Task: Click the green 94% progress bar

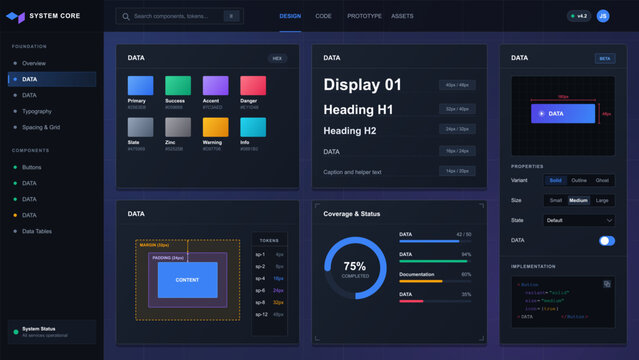Action: pos(435,261)
